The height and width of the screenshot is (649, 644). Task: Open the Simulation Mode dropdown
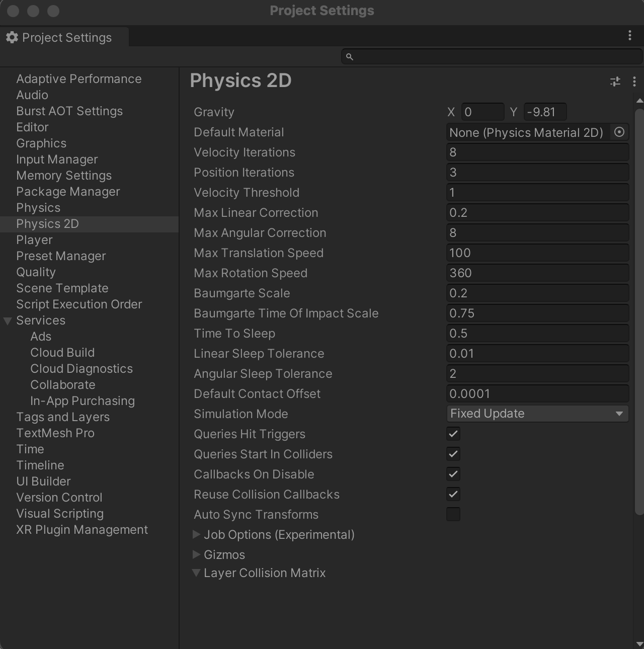point(537,414)
